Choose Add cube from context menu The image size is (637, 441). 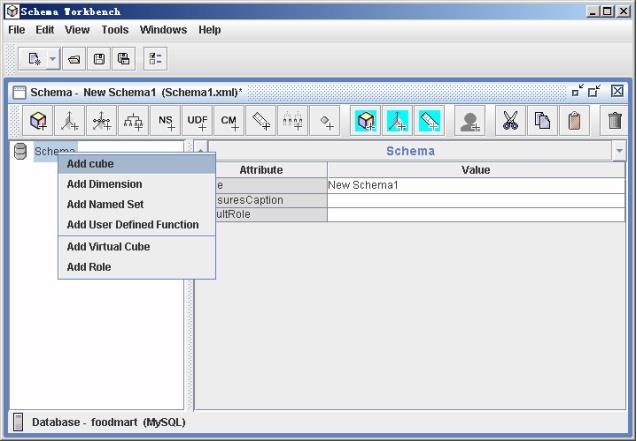tap(136, 164)
